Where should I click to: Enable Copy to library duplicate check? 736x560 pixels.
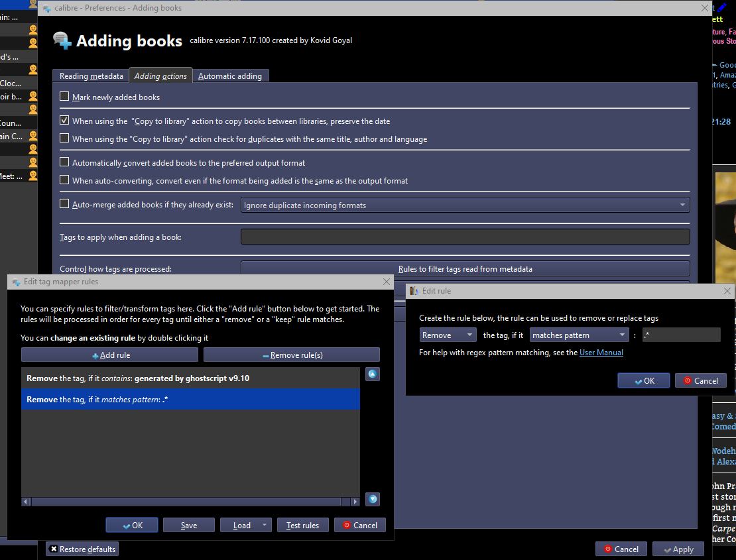pos(64,139)
